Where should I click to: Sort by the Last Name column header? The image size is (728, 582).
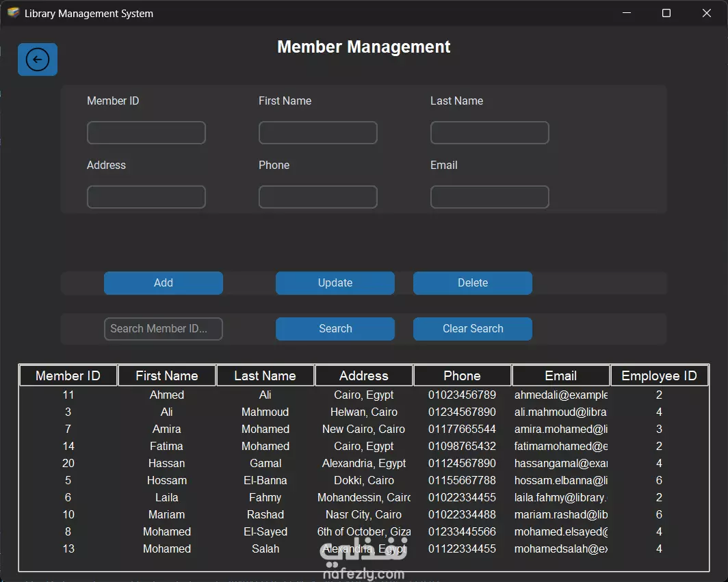click(x=265, y=375)
